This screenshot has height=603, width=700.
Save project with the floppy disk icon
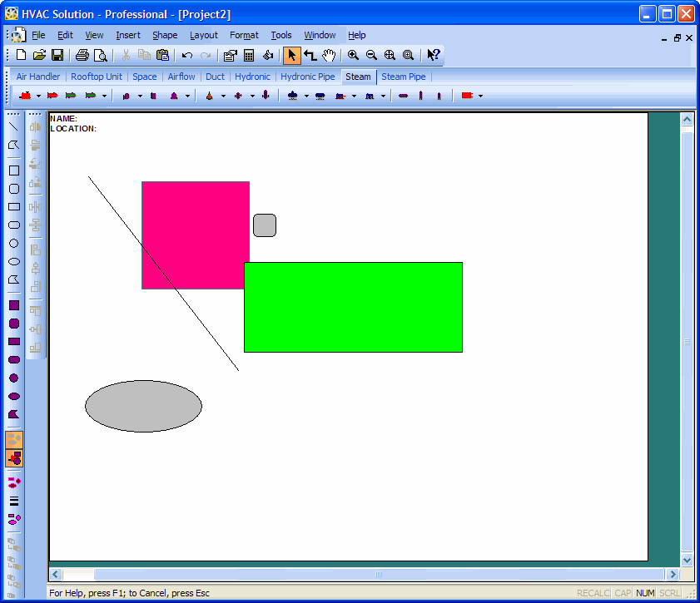pos(57,55)
